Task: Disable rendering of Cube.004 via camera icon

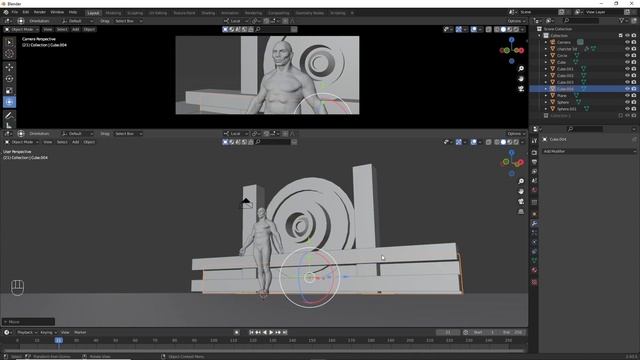Action: tap(634, 89)
